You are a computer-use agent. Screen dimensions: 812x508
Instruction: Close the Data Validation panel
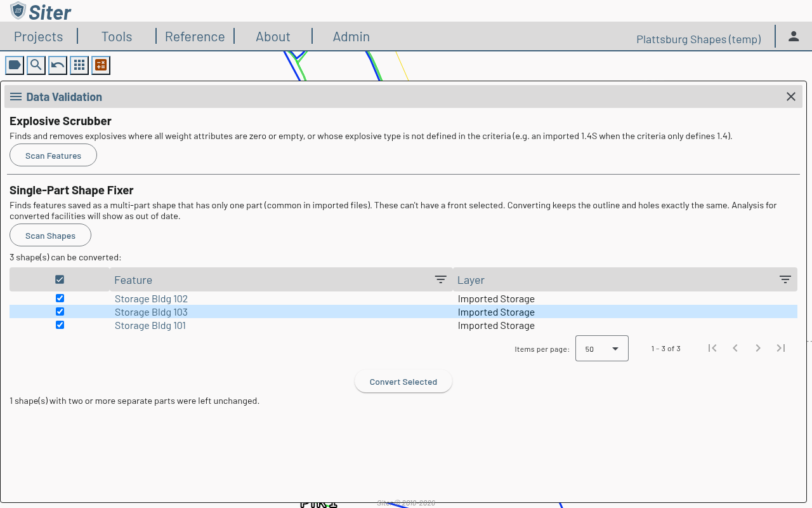(x=791, y=97)
